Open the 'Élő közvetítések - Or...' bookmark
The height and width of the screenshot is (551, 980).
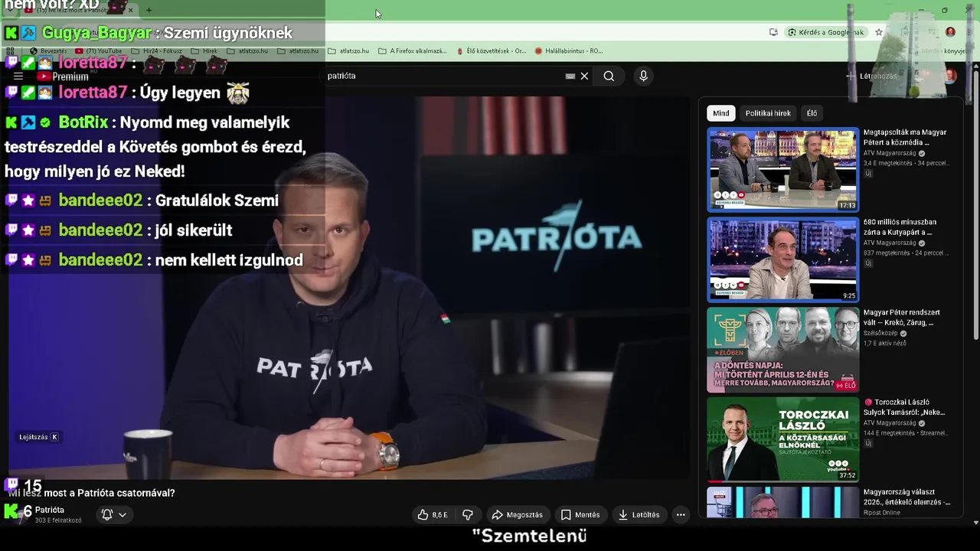[x=491, y=51]
